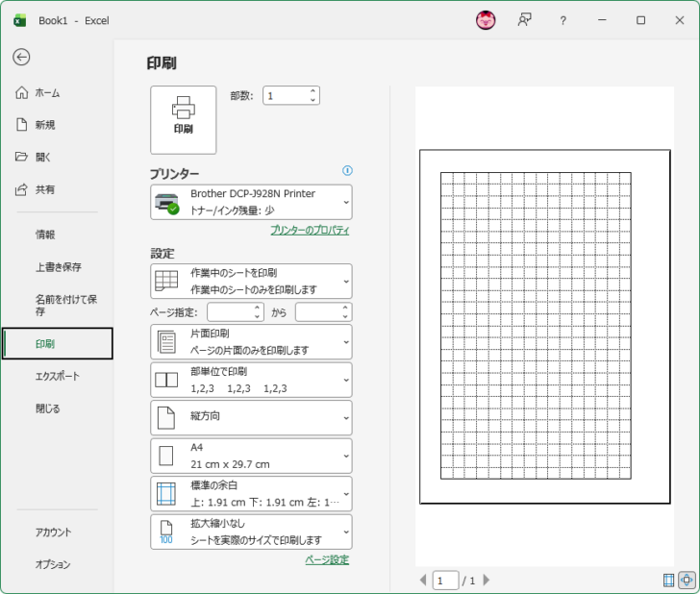Open the 縦方向 orientation dropdown

251,418
